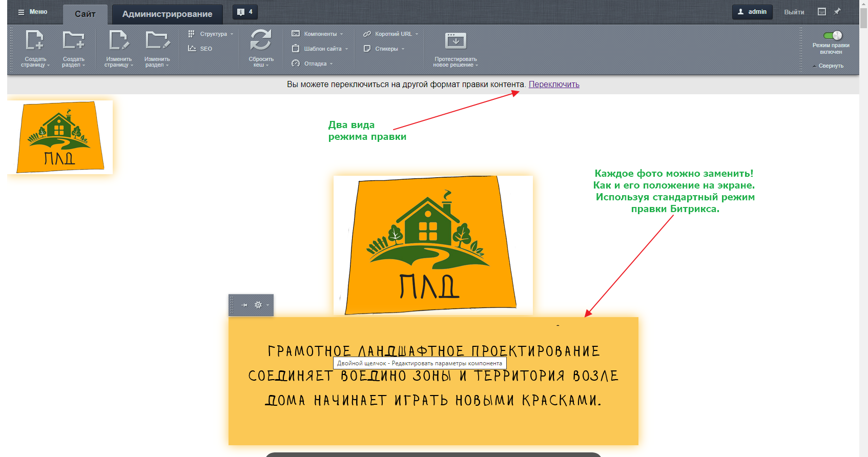868x457 pixels.
Task: Switch to the Администрирование tab
Action: coord(167,14)
